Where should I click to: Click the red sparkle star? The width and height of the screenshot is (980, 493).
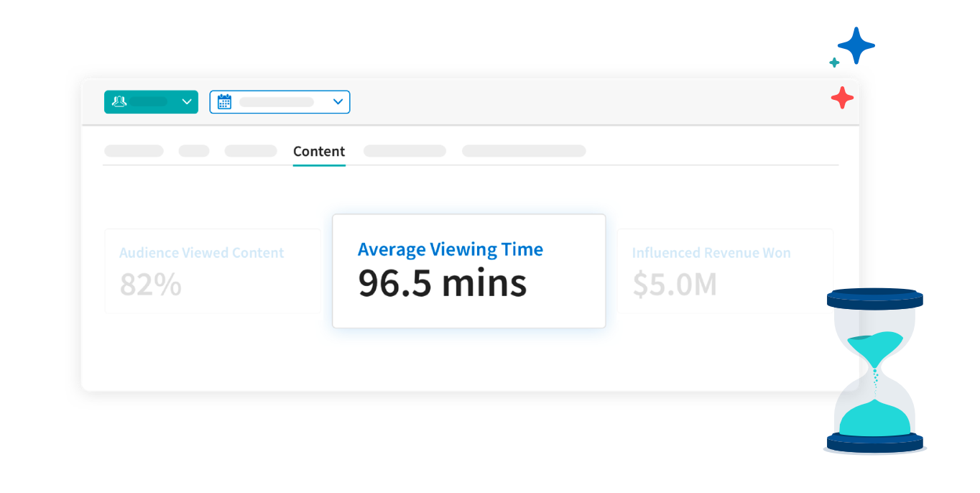click(842, 98)
